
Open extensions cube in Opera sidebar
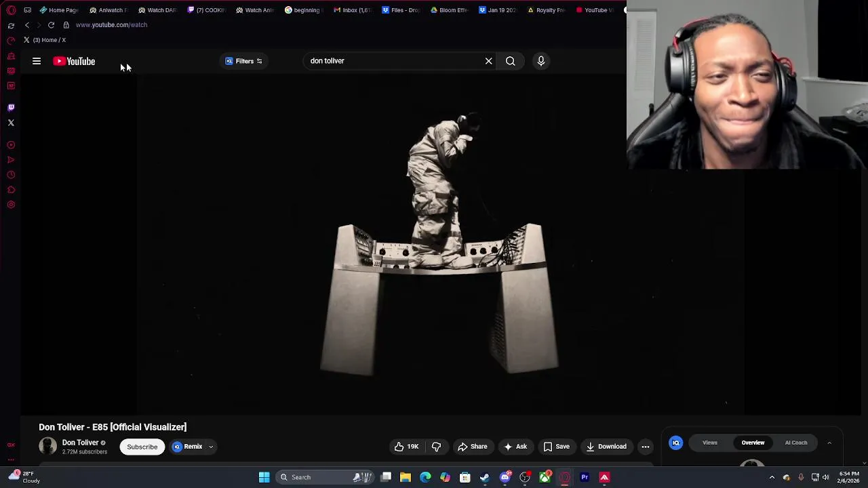[x=11, y=190]
